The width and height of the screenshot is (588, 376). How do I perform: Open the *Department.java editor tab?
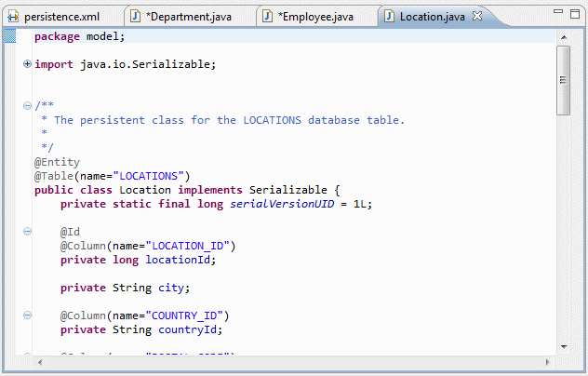point(189,17)
